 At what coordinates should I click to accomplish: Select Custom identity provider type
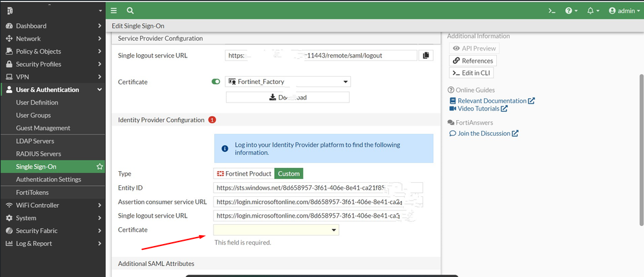click(288, 174)
